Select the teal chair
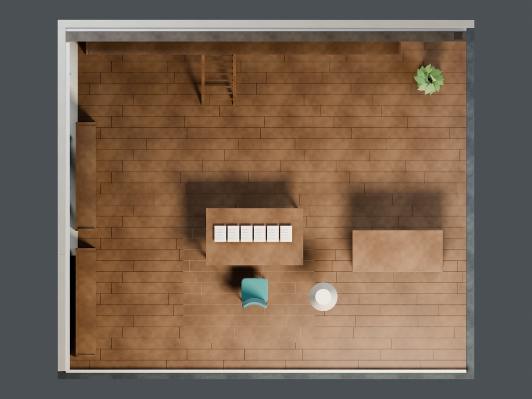 [x=255, y=293]
